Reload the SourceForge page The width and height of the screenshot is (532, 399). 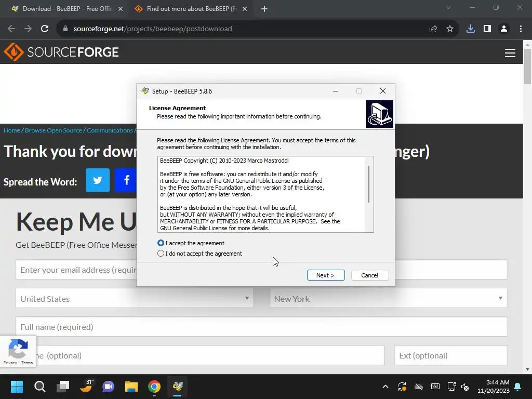click(x=45, y=29)
